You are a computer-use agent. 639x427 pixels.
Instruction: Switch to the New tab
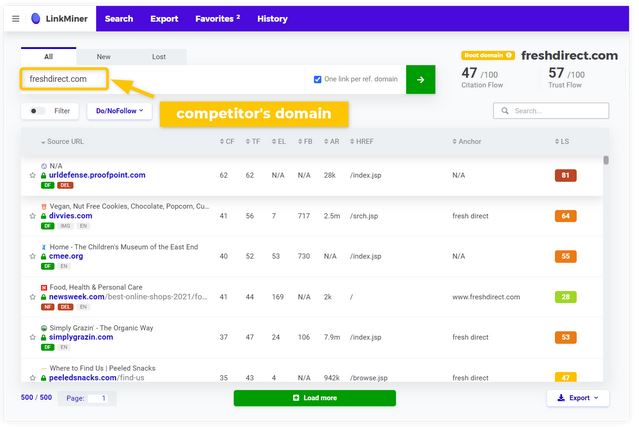104,57
